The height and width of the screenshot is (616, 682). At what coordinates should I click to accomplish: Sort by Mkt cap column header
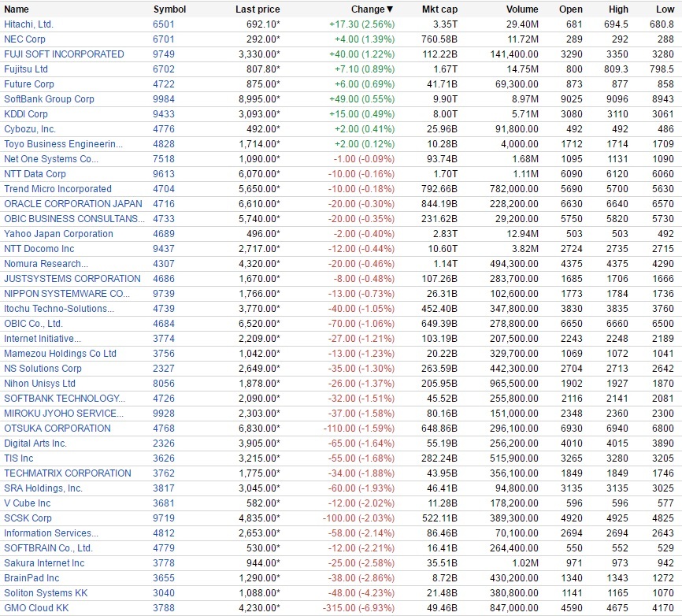coord(439,9)
